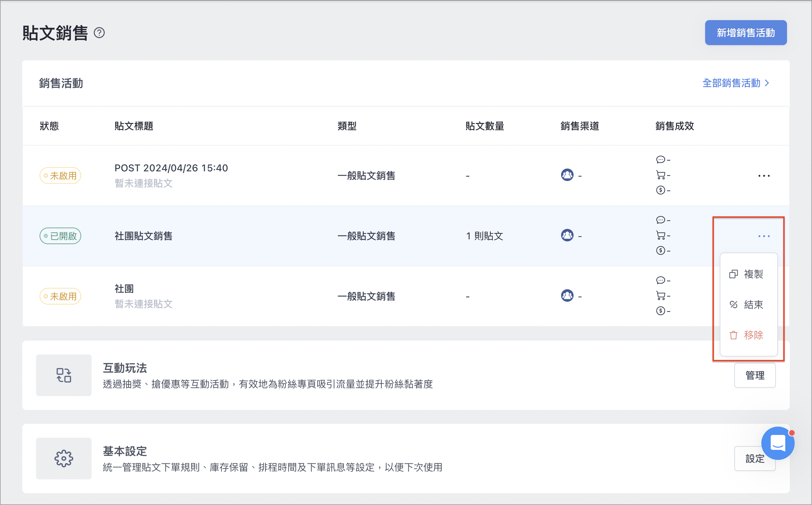Click the 類型 column header
The height and width of the screenshot is (505, 812).
(347, 126)
